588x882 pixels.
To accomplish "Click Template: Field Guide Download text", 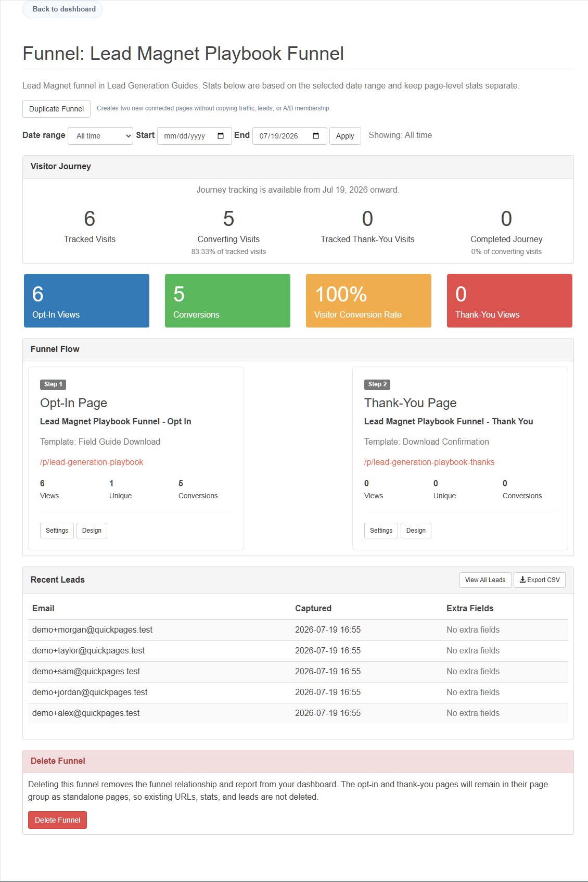I will [x=100, y=442].
